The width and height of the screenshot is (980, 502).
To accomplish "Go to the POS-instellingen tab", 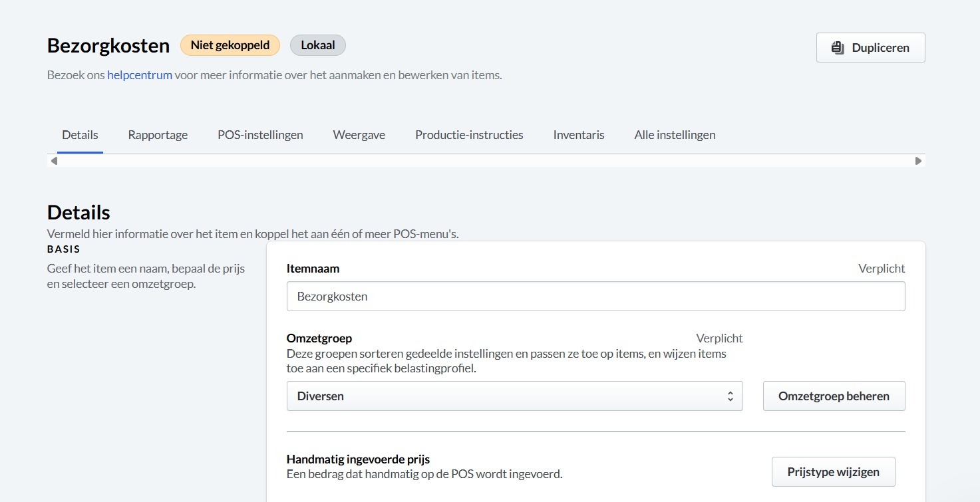I will (260, 135).
